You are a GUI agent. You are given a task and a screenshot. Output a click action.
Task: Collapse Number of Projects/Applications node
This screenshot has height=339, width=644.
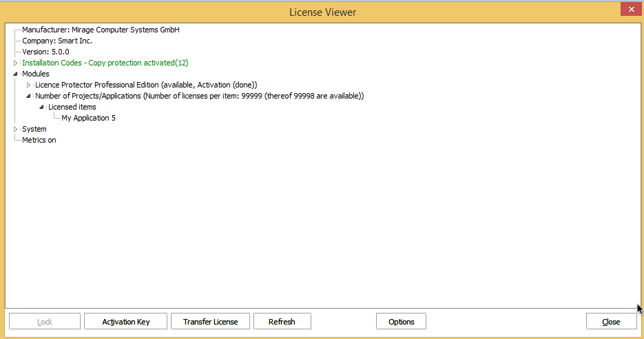click(29, 96)
